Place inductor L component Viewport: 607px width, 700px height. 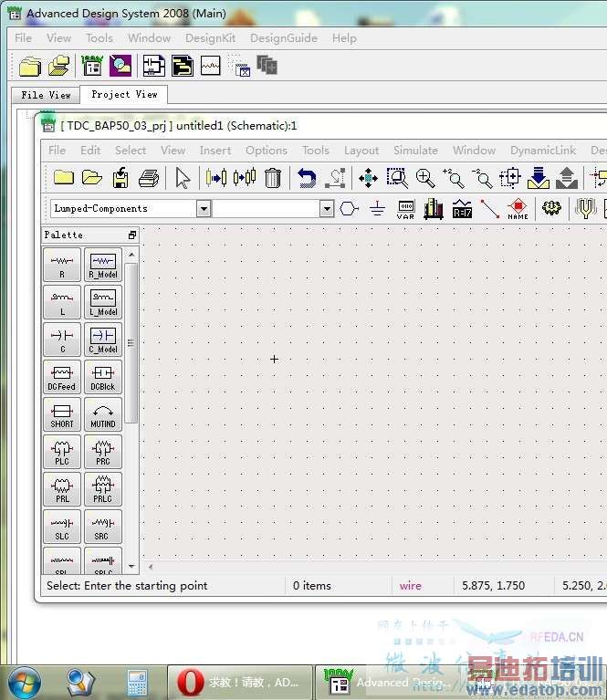[x=62, y=303]
